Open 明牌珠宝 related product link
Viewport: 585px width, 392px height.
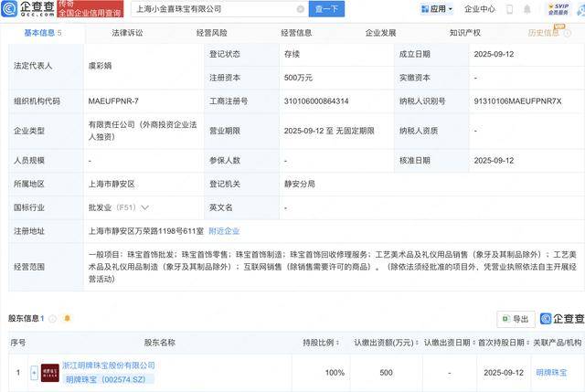(551, 373)
